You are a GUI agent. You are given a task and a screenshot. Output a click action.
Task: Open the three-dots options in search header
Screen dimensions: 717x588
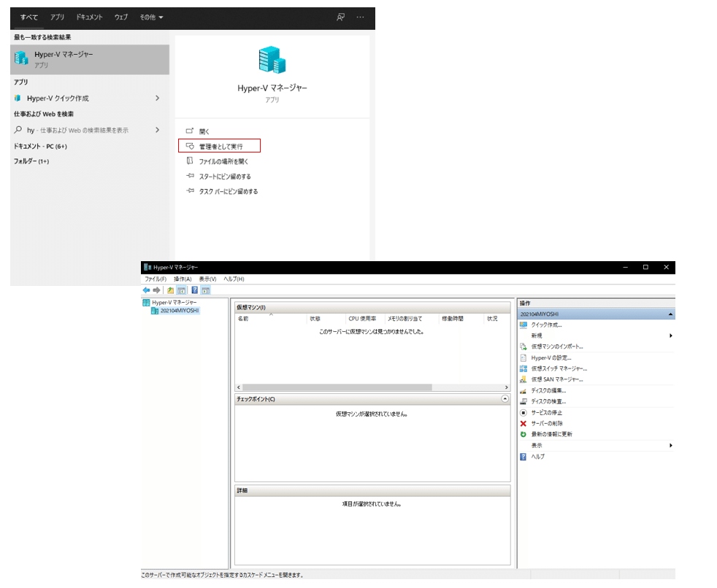[361, 17]
